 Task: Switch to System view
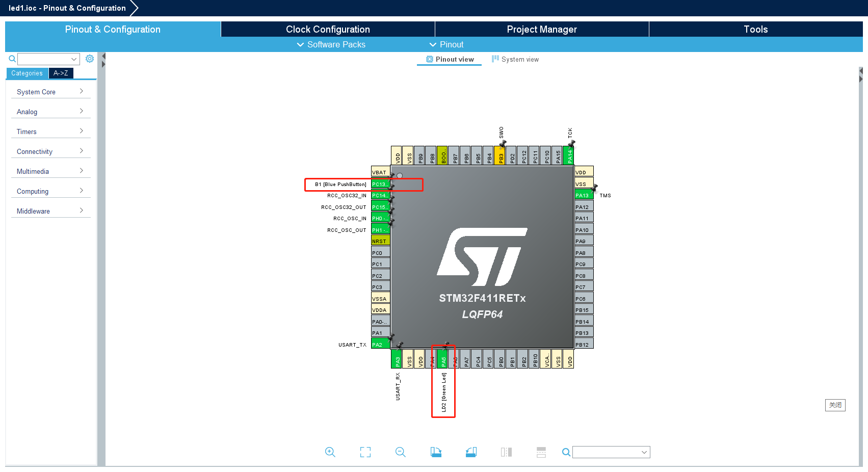[515, 59]
